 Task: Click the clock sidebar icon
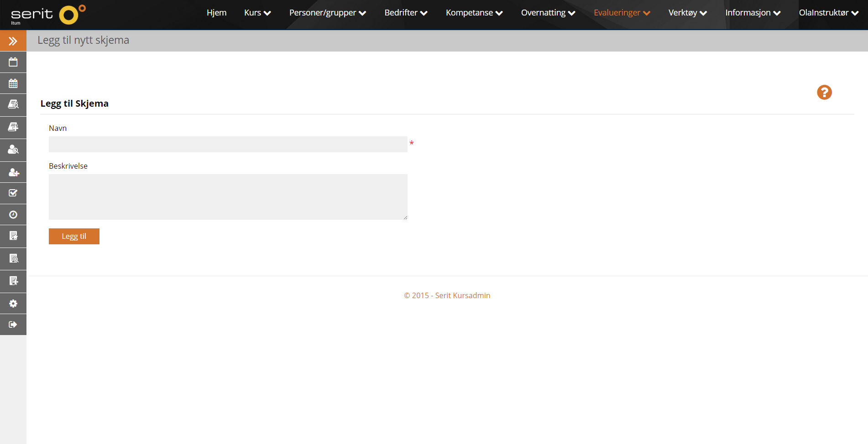pyautogui.click(x=13, y=215)
